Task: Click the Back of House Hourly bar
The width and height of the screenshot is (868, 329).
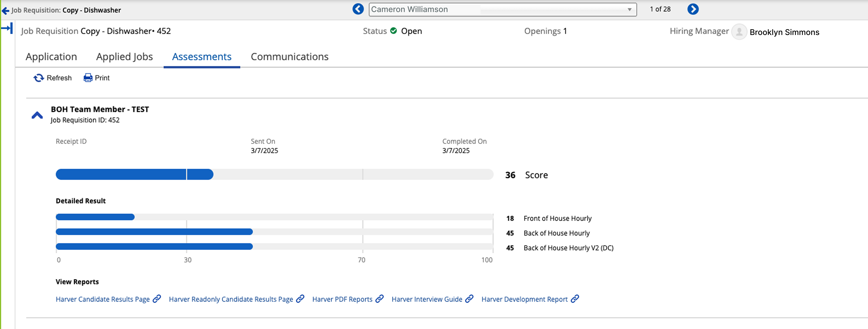Action: point(275,232)
